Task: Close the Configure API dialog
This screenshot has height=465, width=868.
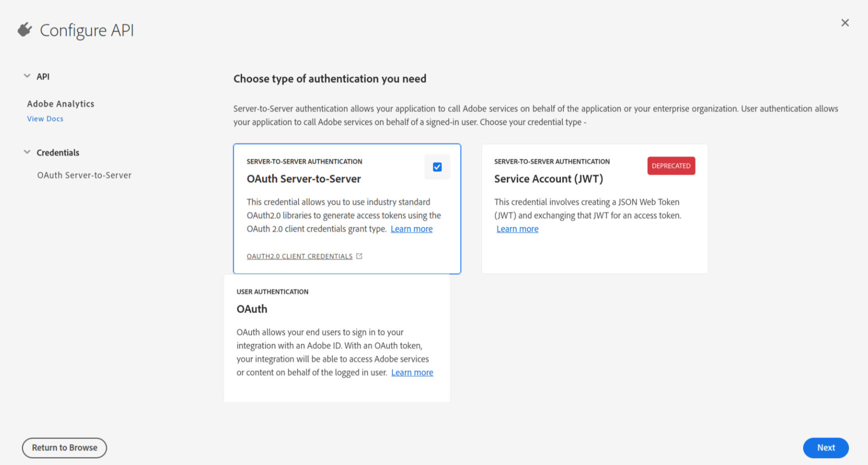Action: click(845, 23)
